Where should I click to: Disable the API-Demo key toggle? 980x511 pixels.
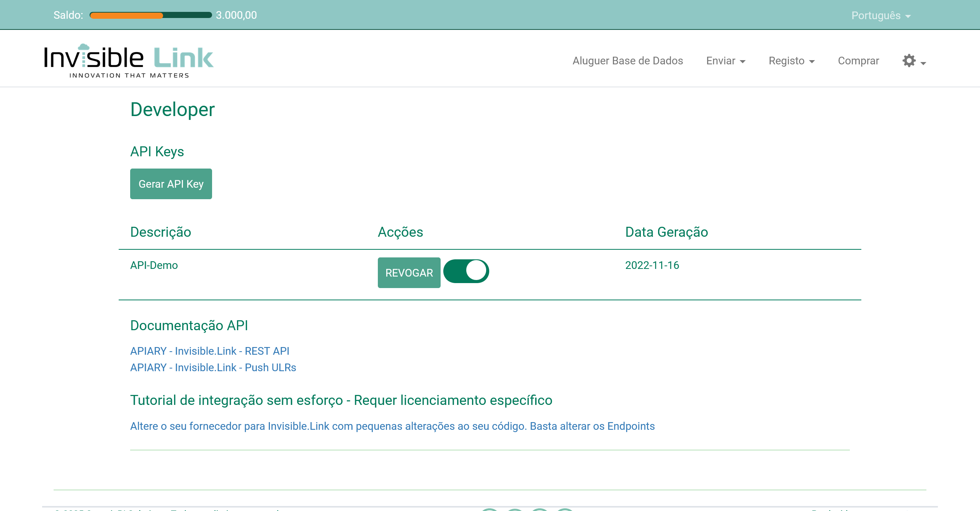coord(466,271)
